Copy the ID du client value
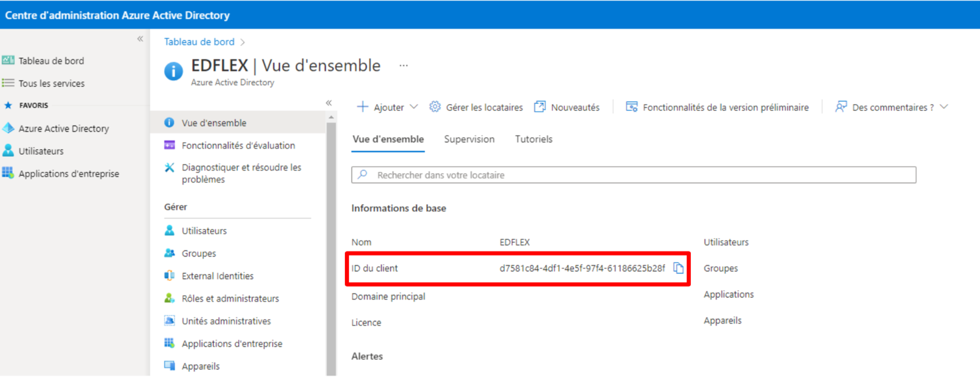This screenshot has height=377, width=980. click(x=678, y=268)
